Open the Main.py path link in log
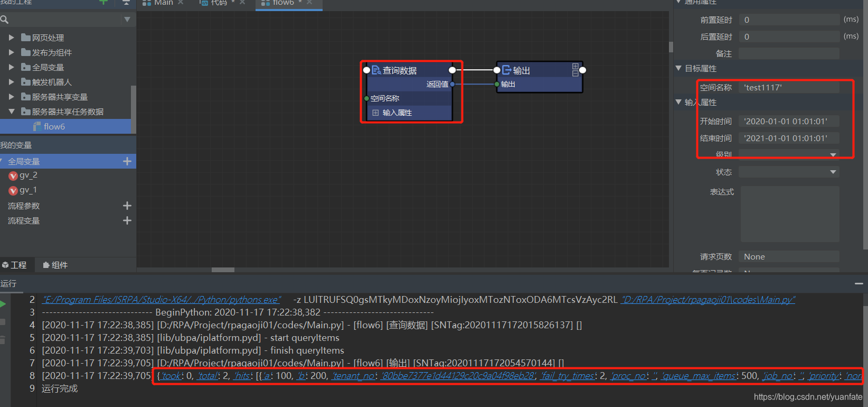The height and width of the screenshot is (407, 868). 708,300
